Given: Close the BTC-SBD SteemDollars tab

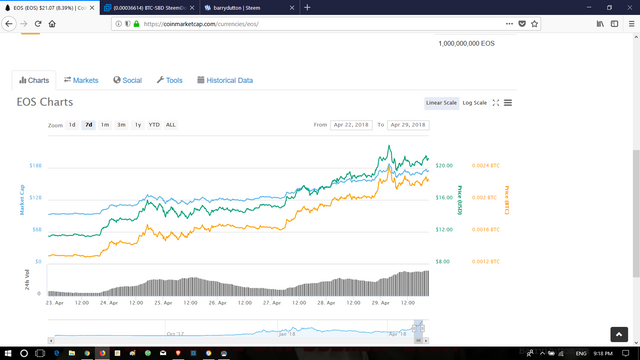Looking at the screenshot, I should pyautogui.click(x=192, y=8).
